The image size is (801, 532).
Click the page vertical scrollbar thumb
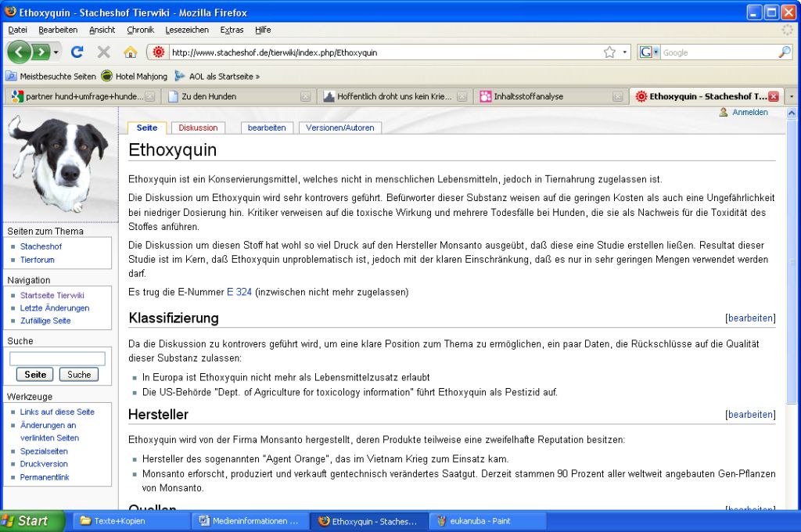tap(792, 261)
